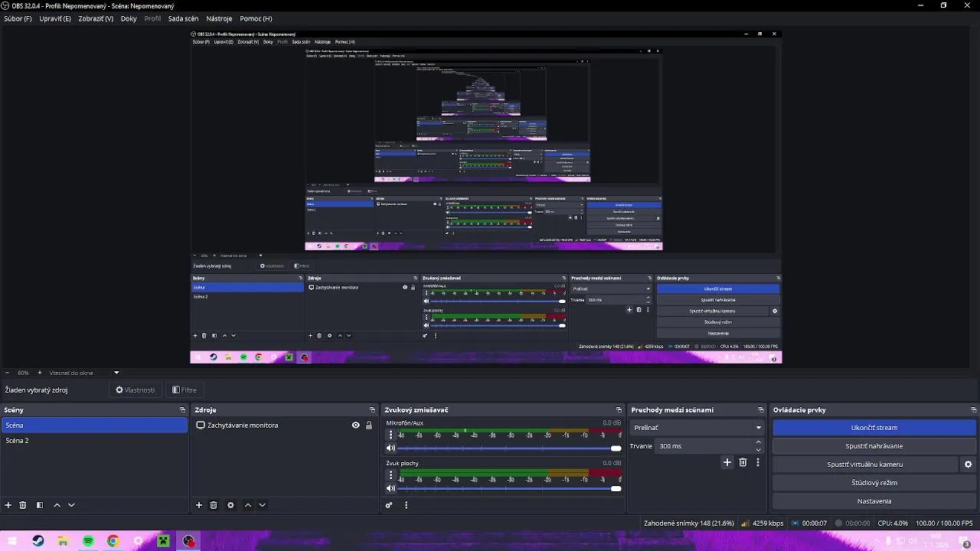980x551 pixels.
Task: Click Spustiť virtuálnu kameru button
Action: click(x=865, y=465)
